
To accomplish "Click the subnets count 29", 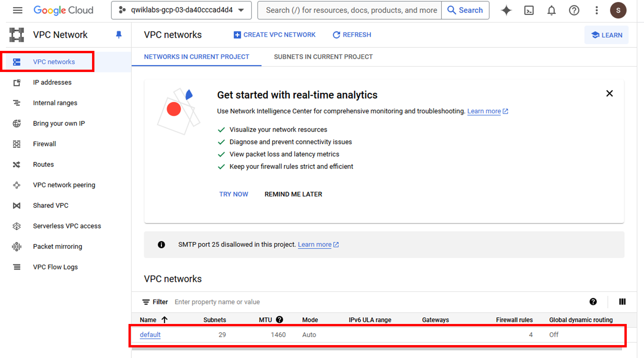I will point(222,335).
